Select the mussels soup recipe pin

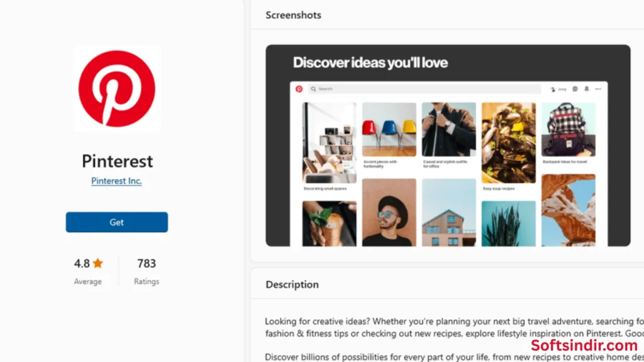click(508, 143)
